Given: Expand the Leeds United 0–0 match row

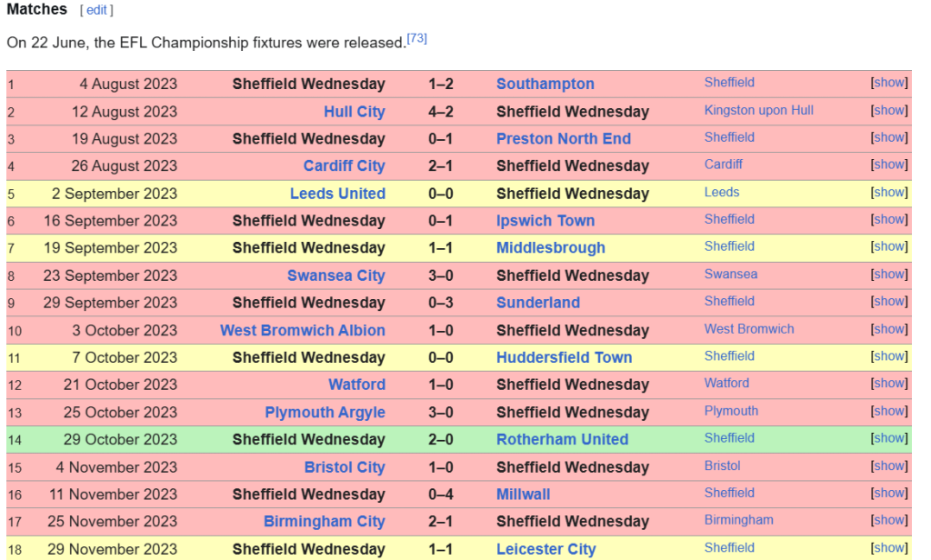Looking at the screenshot, I should [889, 193].
